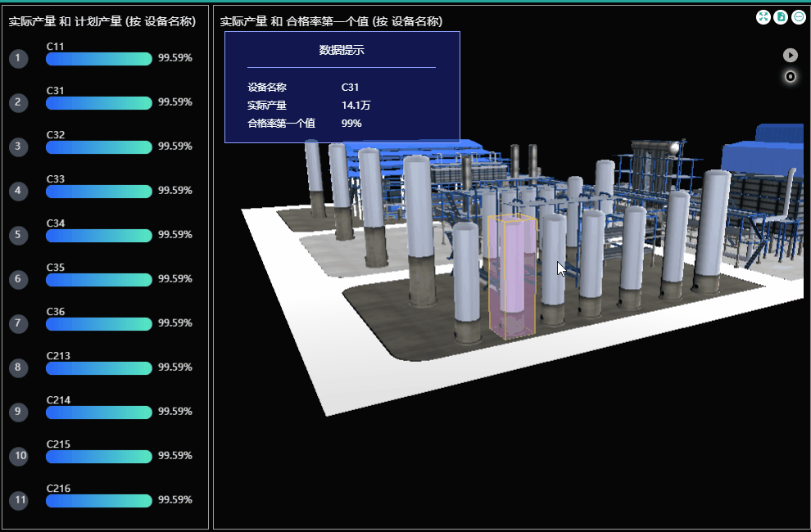Click the 数据提示 tooltip title
811x532 pixels.
[x=342, y=51]
